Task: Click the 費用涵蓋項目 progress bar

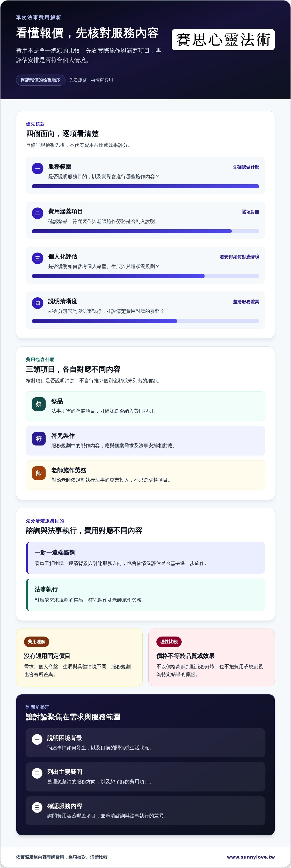Action: click(x=145, y=231)
